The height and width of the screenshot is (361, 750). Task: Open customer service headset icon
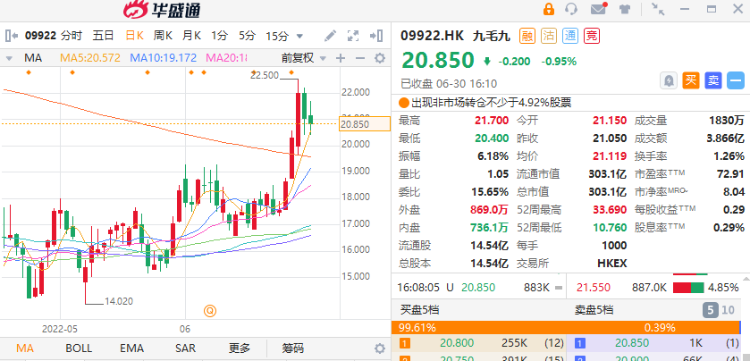[x=571, y=9]
